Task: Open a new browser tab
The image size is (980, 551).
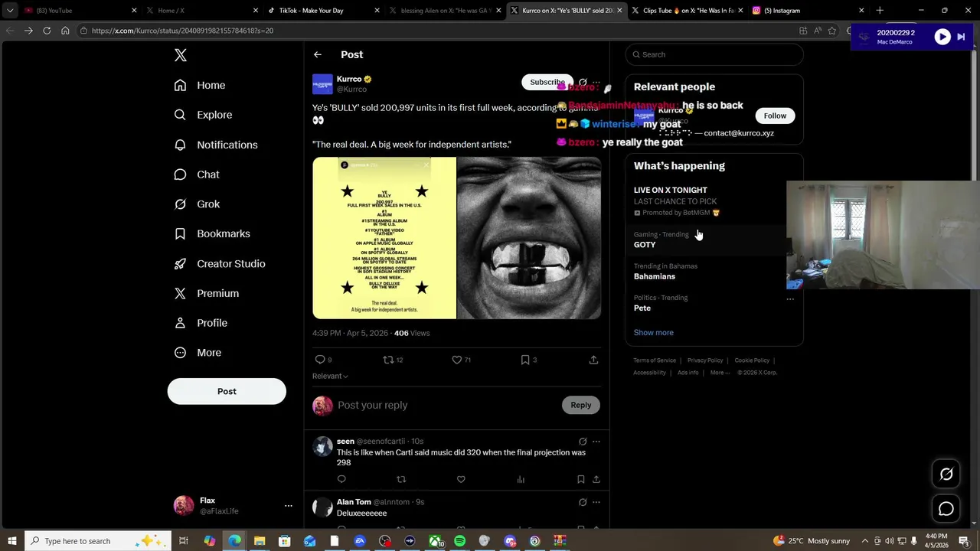Action: [880, 11]
